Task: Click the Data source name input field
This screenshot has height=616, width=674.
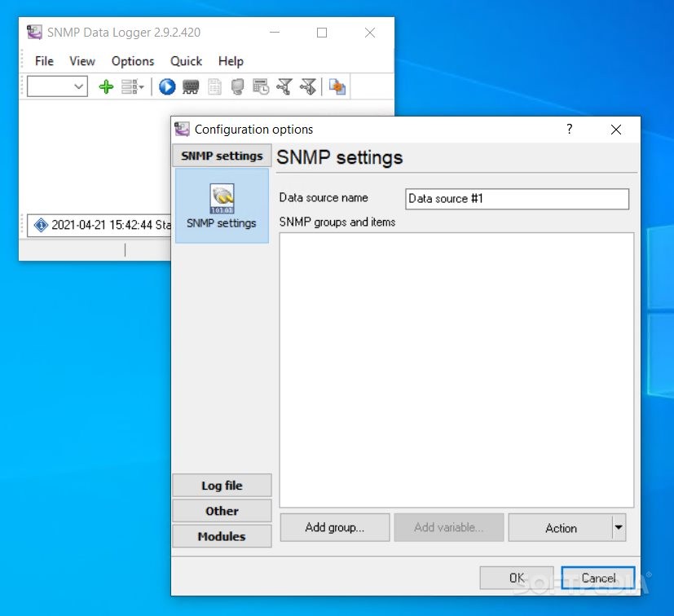Action: click(x=517, y=199)
